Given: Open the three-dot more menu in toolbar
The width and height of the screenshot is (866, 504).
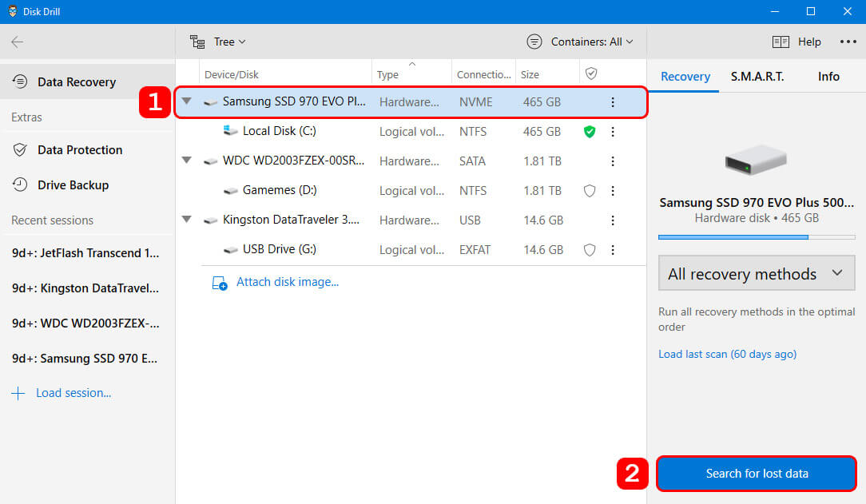Looking at the screenshot, I should coord(848,42).
